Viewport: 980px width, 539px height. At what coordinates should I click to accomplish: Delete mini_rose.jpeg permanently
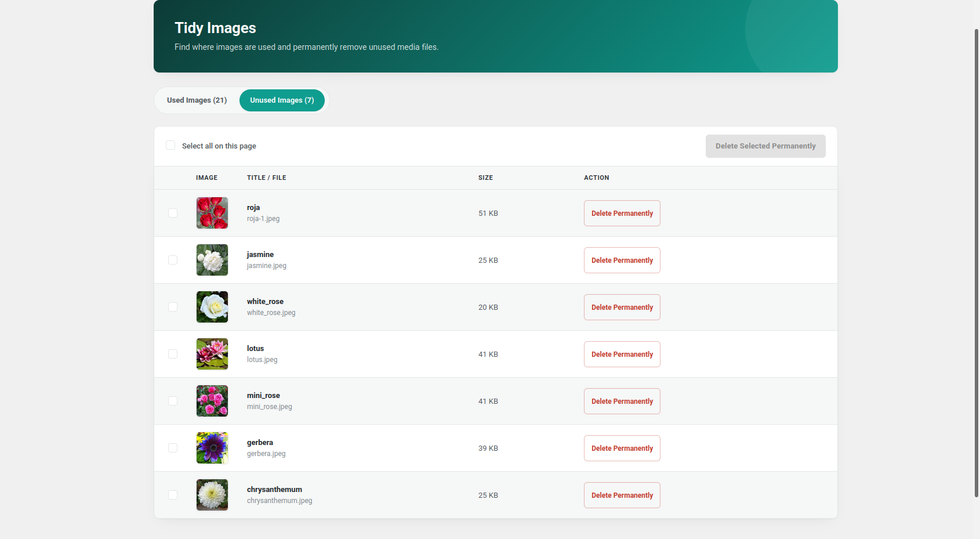pos(622,401)
